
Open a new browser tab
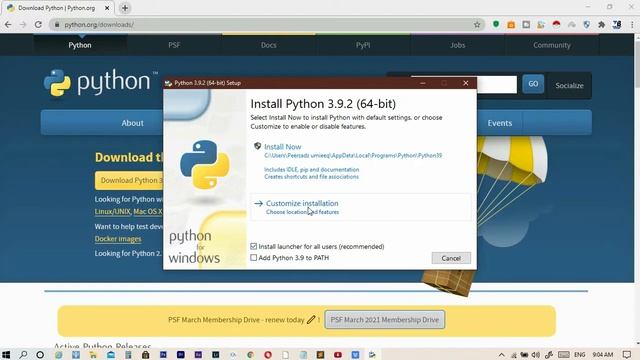(x=125, y=8)
